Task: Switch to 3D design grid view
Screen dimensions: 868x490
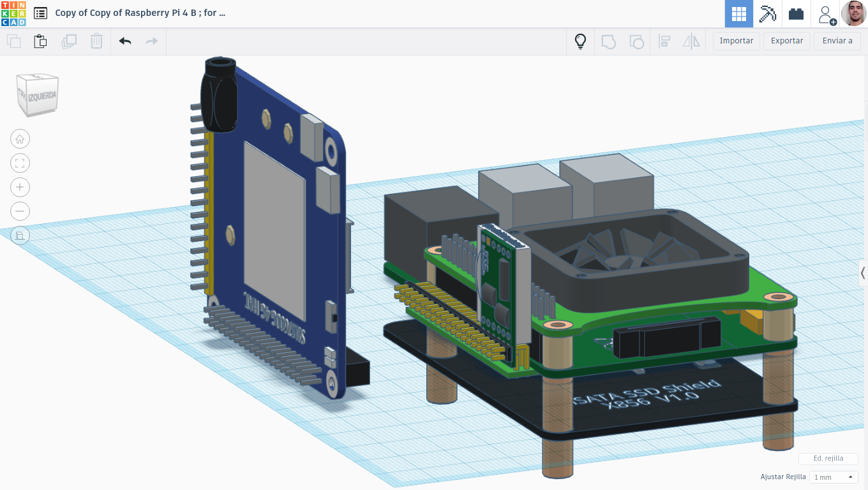Action: 739,13
